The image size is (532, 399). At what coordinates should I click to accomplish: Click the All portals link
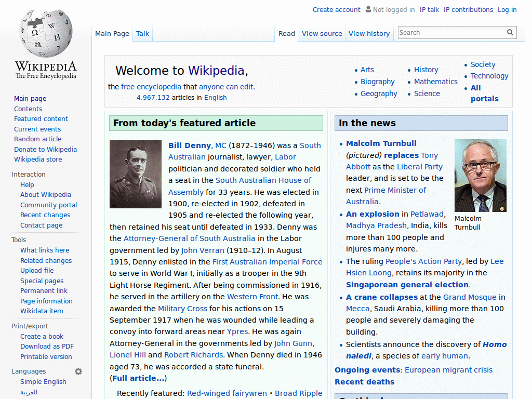click(x=485, y=94)
